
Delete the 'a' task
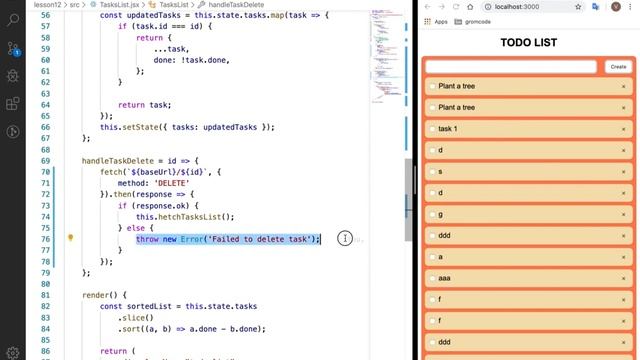623,257
